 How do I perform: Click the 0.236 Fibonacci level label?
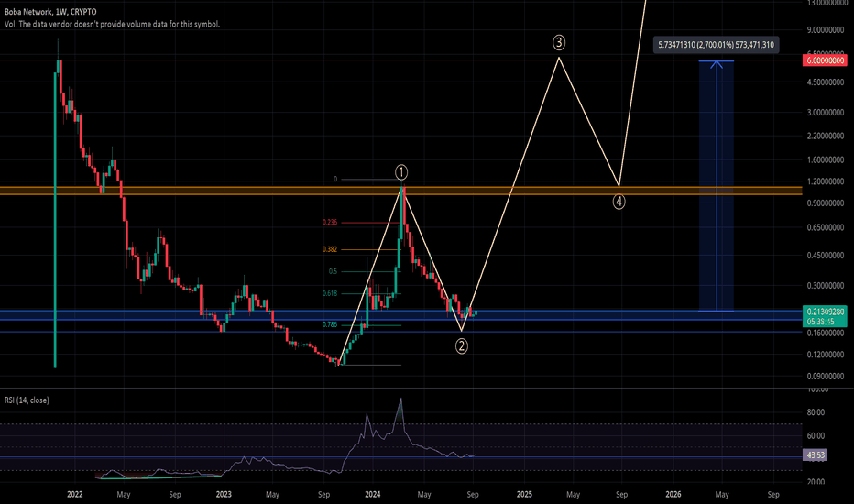coord(330,223)
